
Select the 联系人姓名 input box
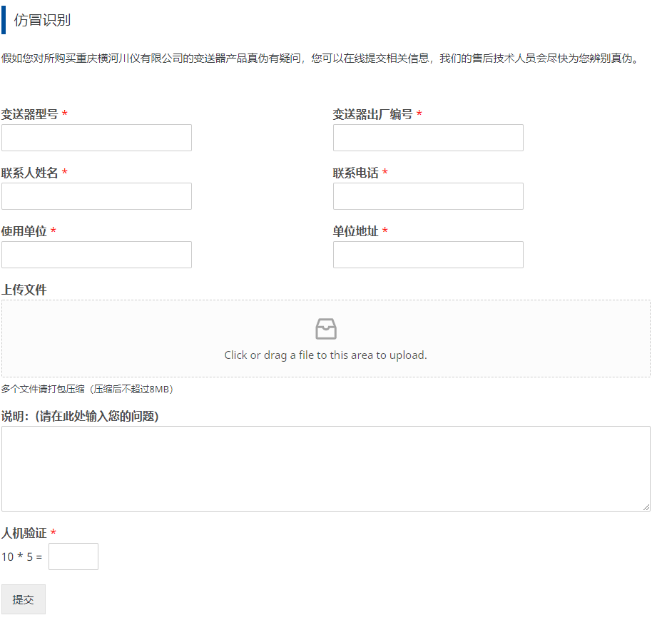click(96, 196)
